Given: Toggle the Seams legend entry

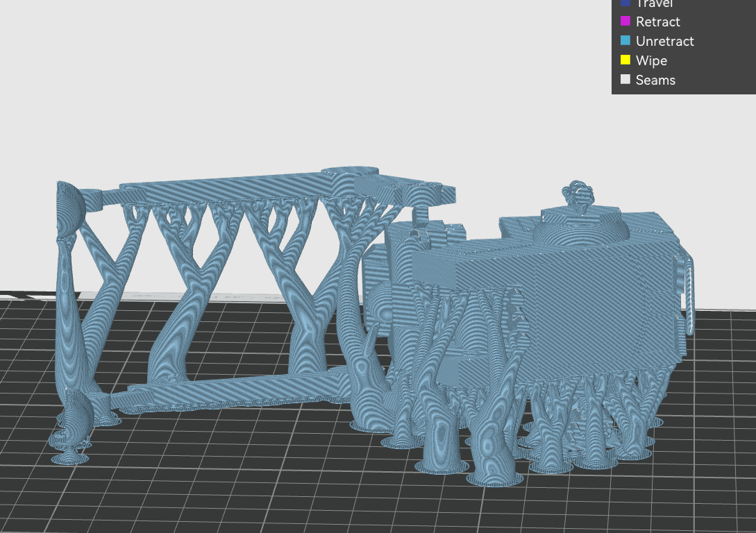Looking at the screenshot, I should [x=648, y=80].
